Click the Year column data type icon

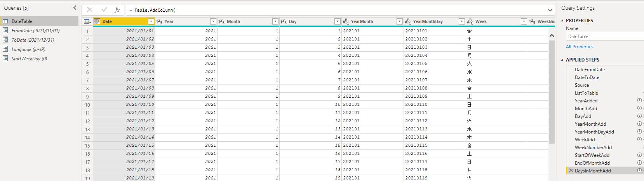pos(159,21)
